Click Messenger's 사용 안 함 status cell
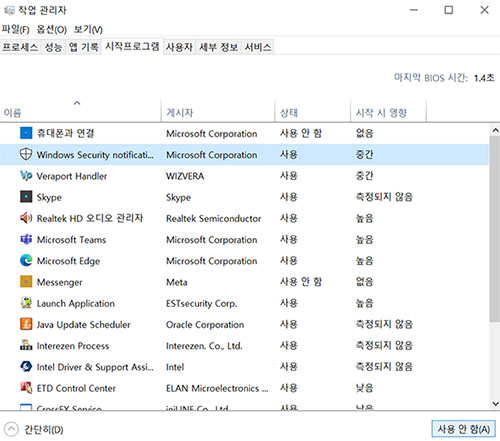The width and height of the screenshot is (500, 441). pyautogui.click(x=301, y=282)
